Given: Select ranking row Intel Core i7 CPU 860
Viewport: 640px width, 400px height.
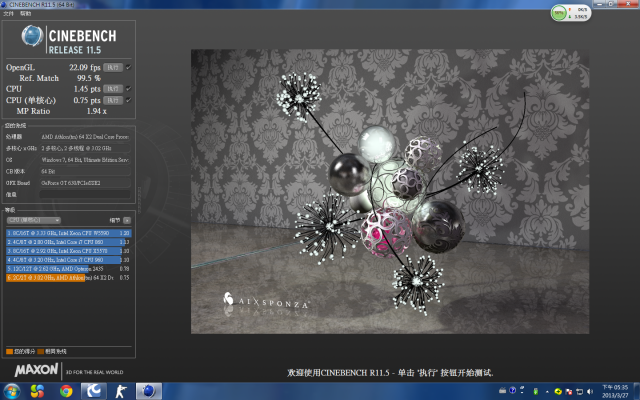Looking at the screenshot, I should [x=68, y=242].
